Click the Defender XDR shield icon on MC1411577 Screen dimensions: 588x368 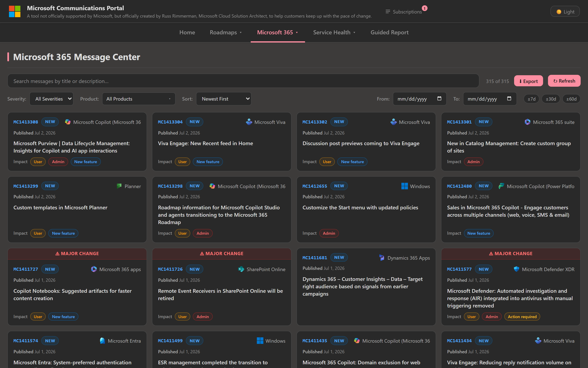tap(517, 269)
